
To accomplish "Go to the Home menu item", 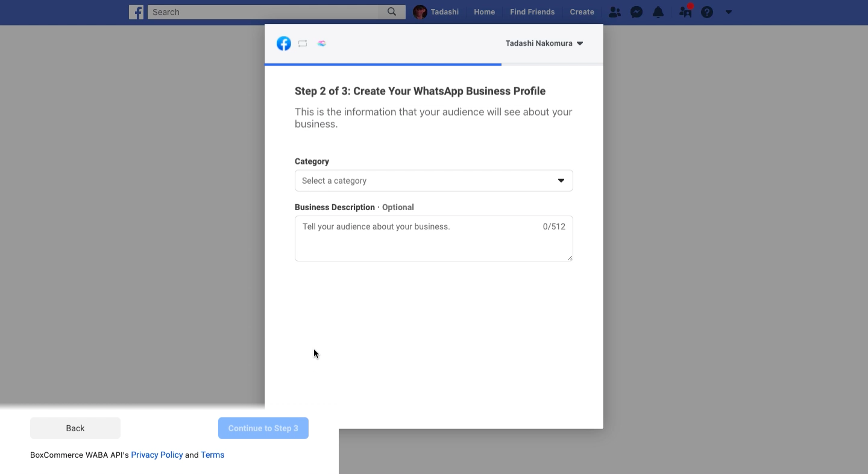I will coord(484,12).
